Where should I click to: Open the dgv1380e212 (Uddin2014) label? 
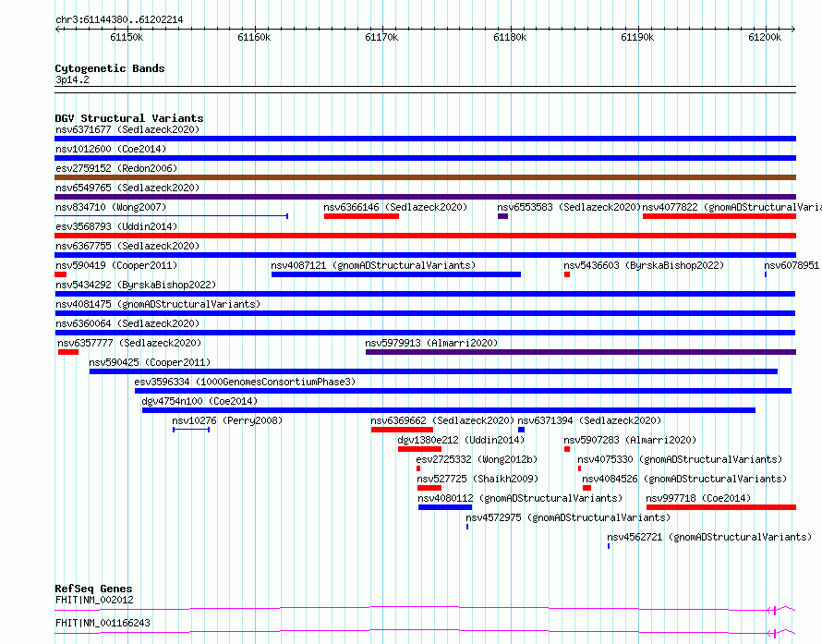[x=461, y=440]
